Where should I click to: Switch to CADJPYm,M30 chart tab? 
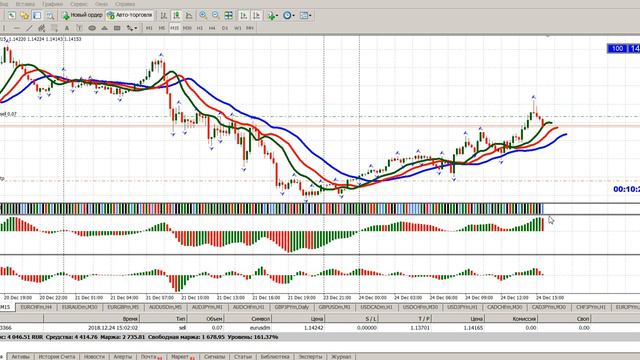(x=549, y=307)
